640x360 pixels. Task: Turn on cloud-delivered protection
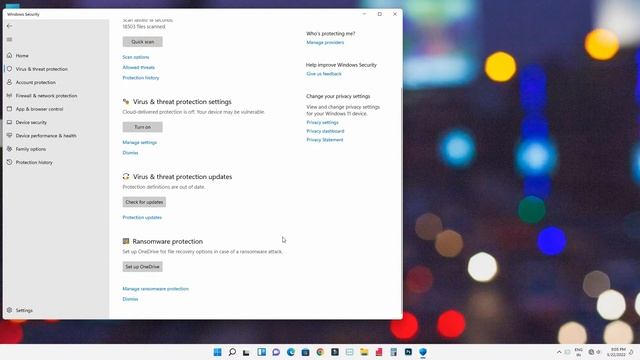[x=142, y=127]
